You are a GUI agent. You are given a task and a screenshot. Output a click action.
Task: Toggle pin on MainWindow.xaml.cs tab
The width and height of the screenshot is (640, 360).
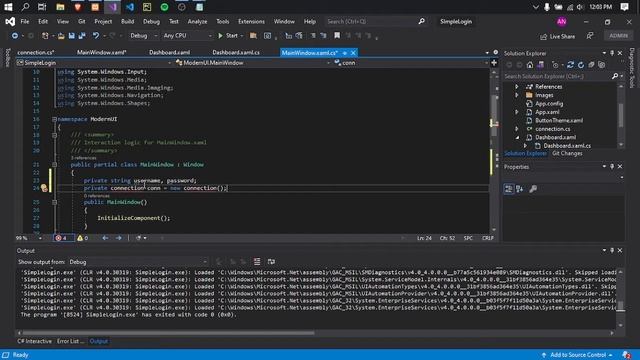click(x=345, y=53)
